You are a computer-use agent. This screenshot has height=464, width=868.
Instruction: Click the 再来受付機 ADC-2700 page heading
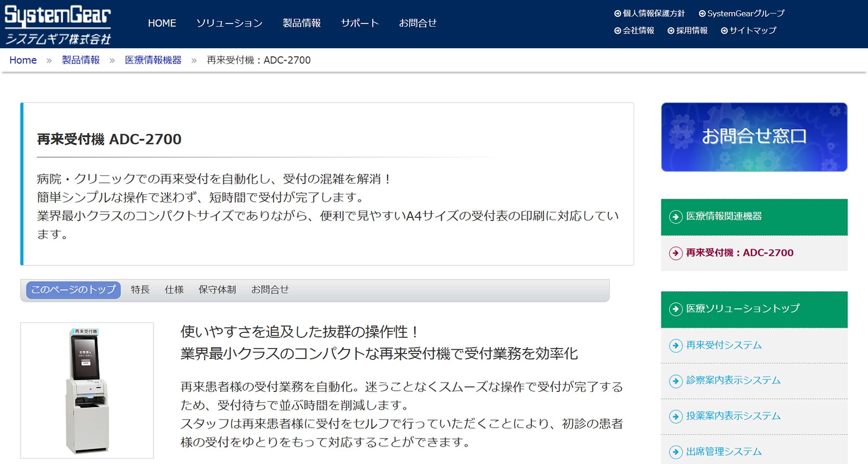[109, 139]
